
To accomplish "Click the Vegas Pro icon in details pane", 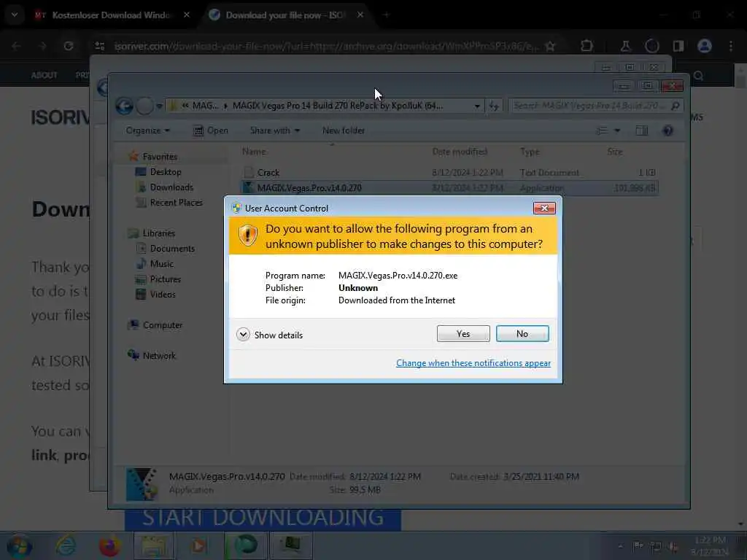I will point(142,484).
